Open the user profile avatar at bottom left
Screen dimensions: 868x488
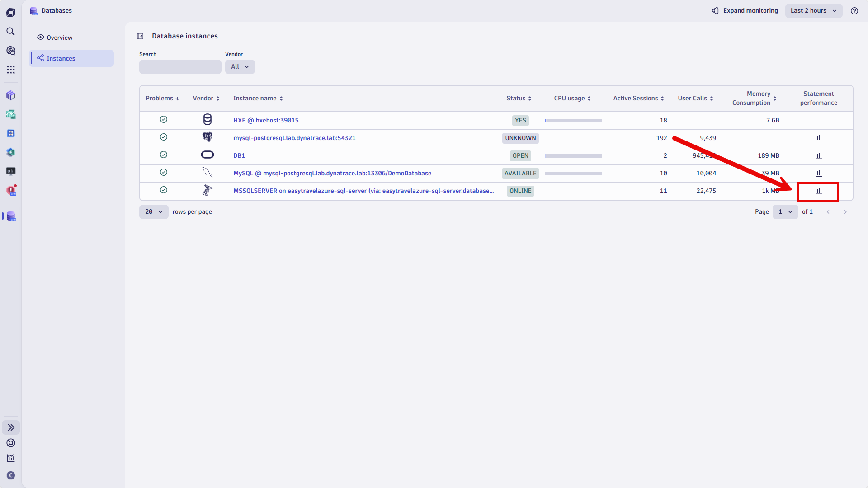pyautogui.click(x=11, y=475)
